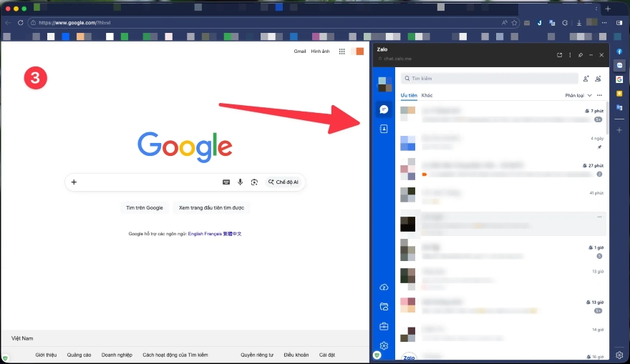Open Zalo toolbox briefcase icon
The image size is (630, 364).
click(x=384, y=327)
